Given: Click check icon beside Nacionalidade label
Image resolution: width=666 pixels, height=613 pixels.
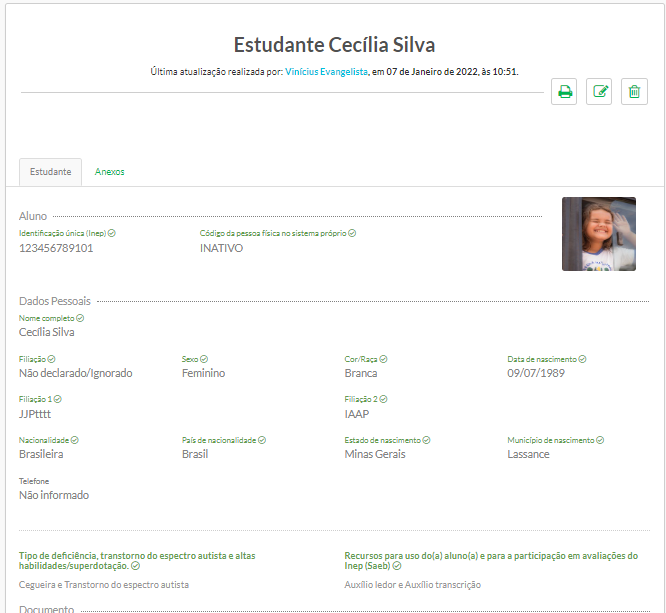Looking at the screenshot, I should (x=74, y=440).
